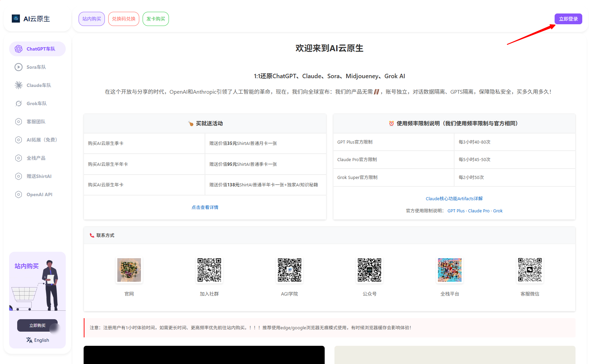Open the 发卡购买 option
This screenshot has height=364, width=589.
(x=155, y=19)
